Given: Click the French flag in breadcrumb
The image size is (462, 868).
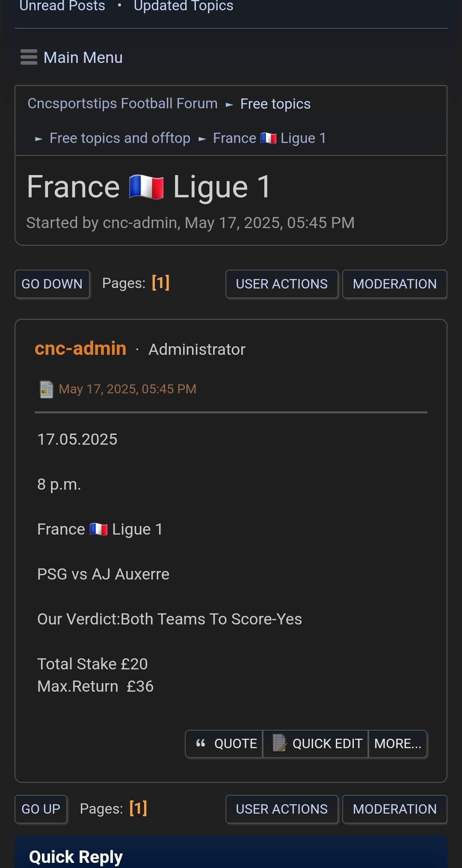Looking at the screenshot, I should 268,138.
